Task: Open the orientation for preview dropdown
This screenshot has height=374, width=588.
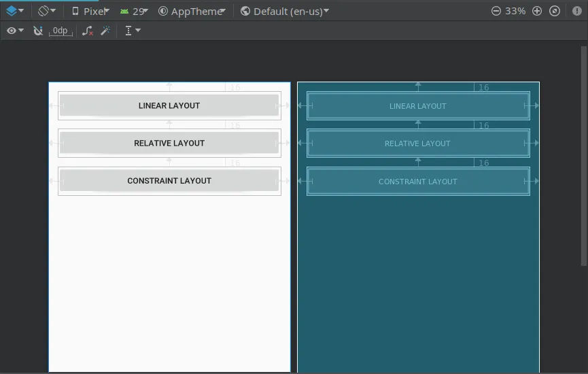Action: click(x=47, y=11)
